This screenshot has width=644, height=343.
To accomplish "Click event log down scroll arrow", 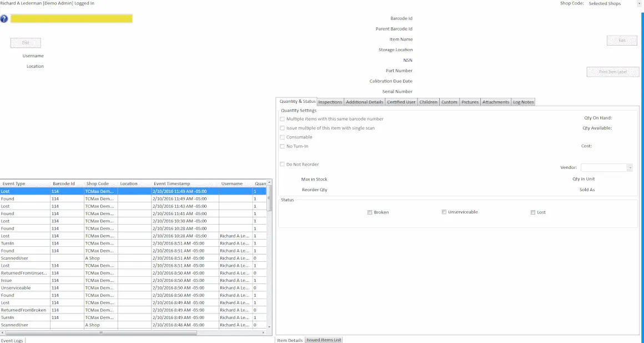I will point(270,327).
